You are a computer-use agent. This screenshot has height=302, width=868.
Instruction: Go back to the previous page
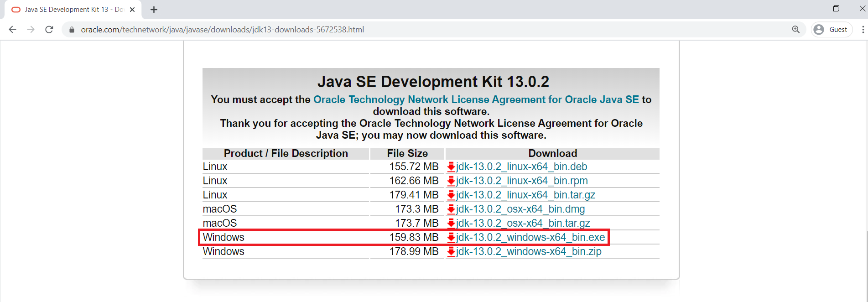pos(12,30)
